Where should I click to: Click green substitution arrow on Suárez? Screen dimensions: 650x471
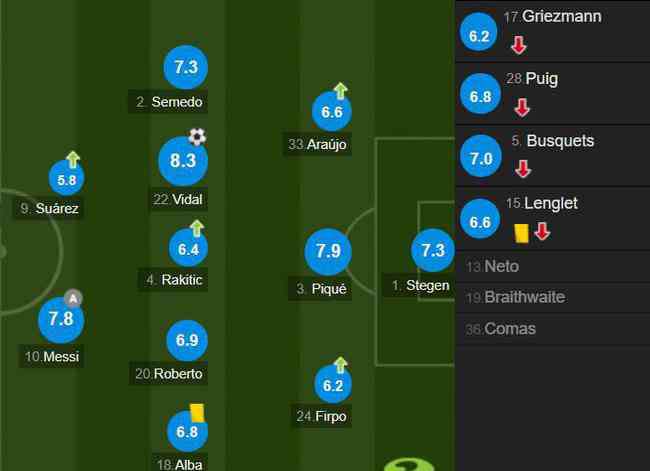click(73, 159)
